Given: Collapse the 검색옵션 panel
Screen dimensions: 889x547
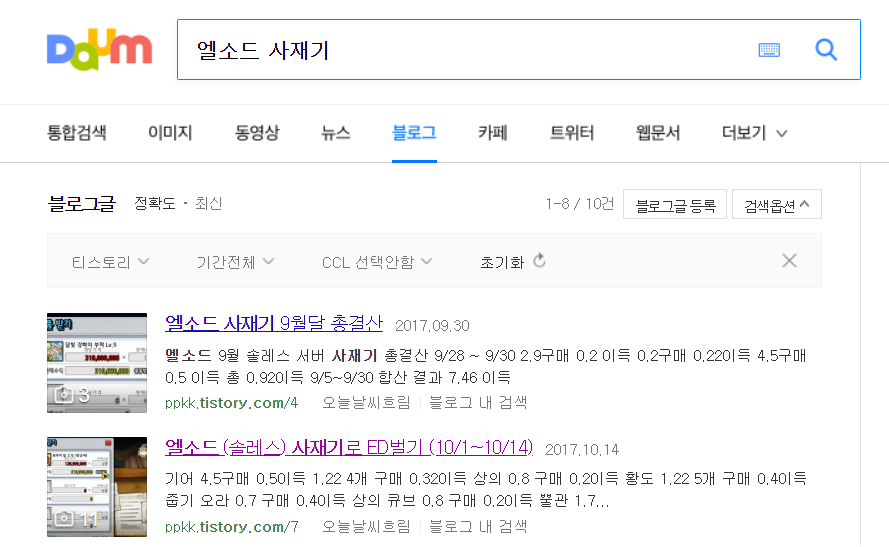Looking at the screenshot, I should (777, 204).
